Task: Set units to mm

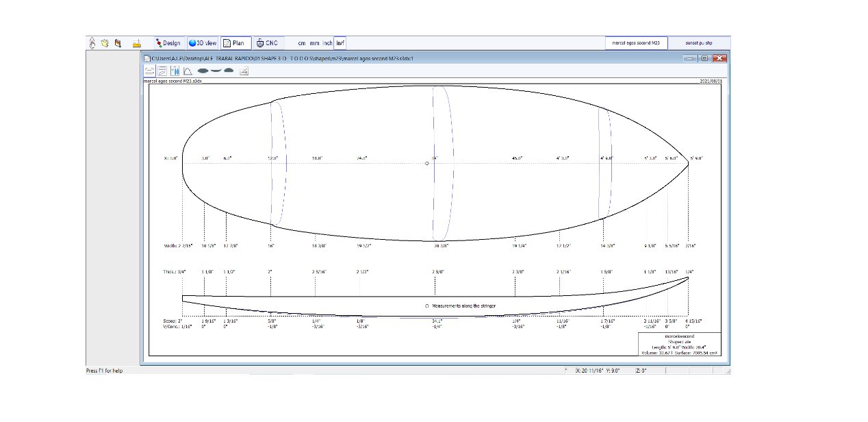Action: click(x=314, y=43)
